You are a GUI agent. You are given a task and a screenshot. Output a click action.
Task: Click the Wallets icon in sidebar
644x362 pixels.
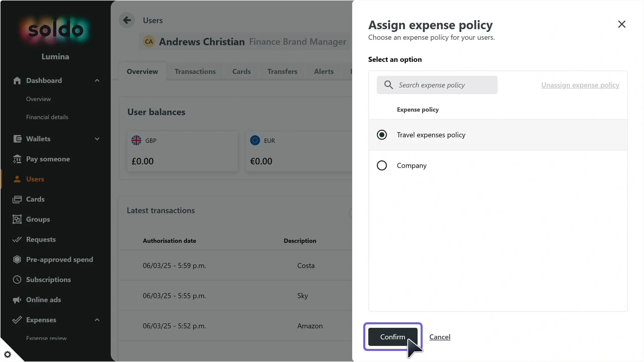click(17, 139)
